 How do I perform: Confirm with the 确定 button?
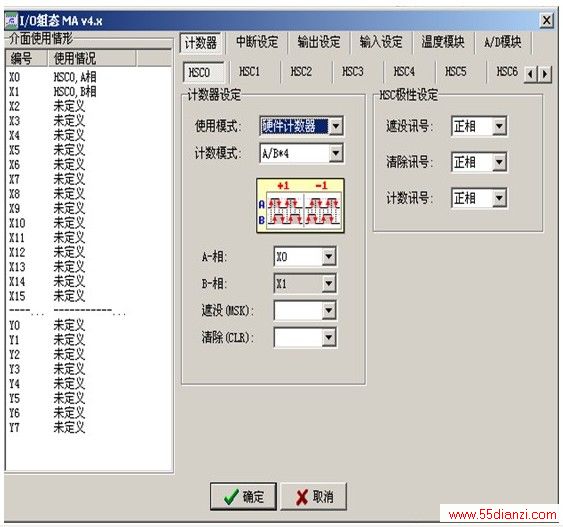pos(243,497)
